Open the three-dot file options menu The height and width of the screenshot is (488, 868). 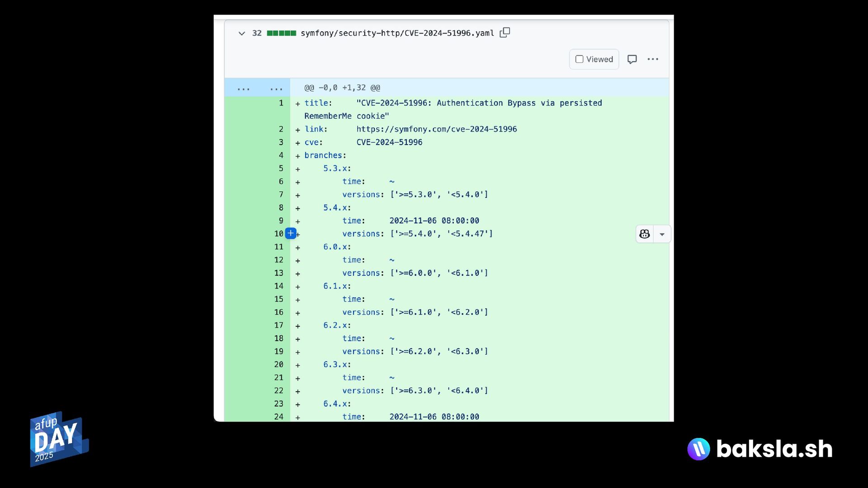(x=653, y=59)
